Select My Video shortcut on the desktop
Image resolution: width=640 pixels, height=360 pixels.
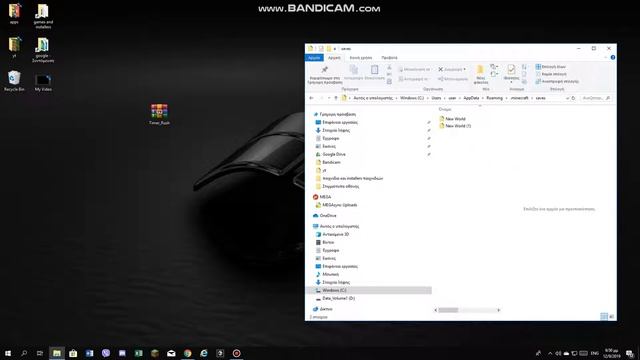pos(43,82)
